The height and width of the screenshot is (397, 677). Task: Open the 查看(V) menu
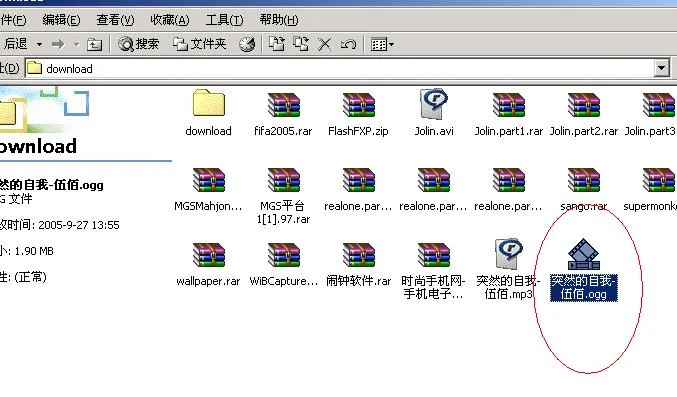115,20
